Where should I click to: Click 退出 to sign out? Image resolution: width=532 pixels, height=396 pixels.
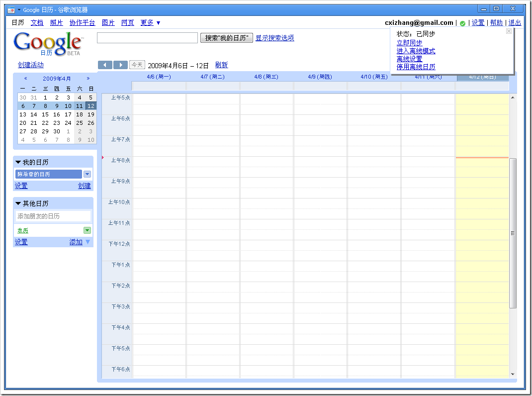pyautogui.click(x=515, y=23)
